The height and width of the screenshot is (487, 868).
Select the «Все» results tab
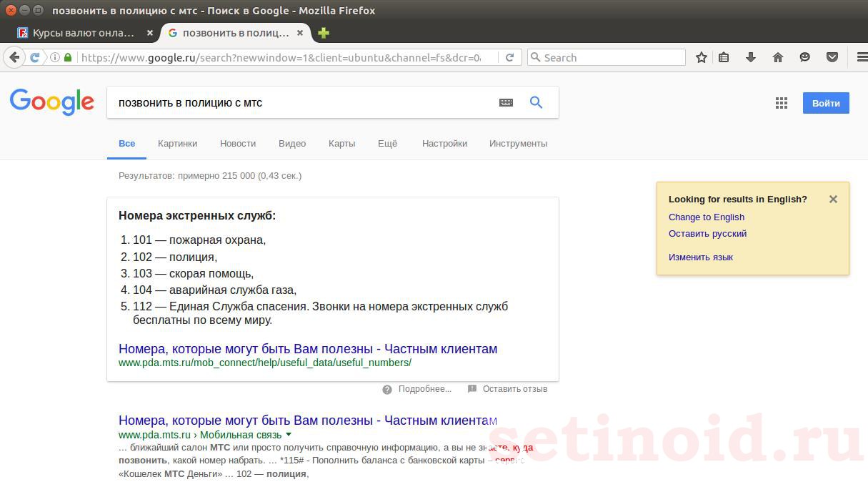point(127,143)
